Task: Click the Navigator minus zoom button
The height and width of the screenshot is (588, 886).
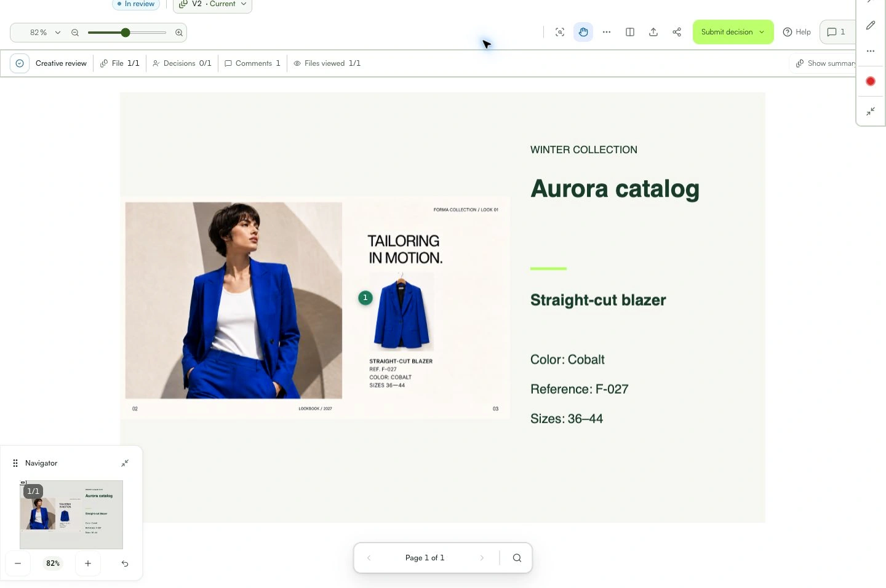Action: pos(18,563)
